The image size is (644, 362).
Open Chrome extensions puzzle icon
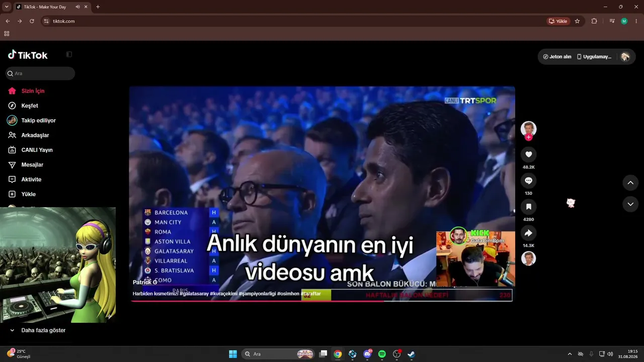tap(594, 21)
